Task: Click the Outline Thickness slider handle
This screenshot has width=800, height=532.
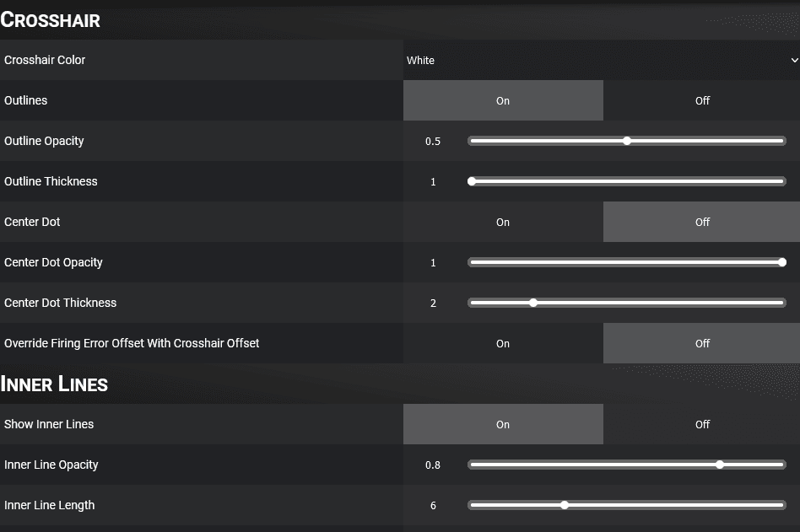Action: tap(472, 180)
